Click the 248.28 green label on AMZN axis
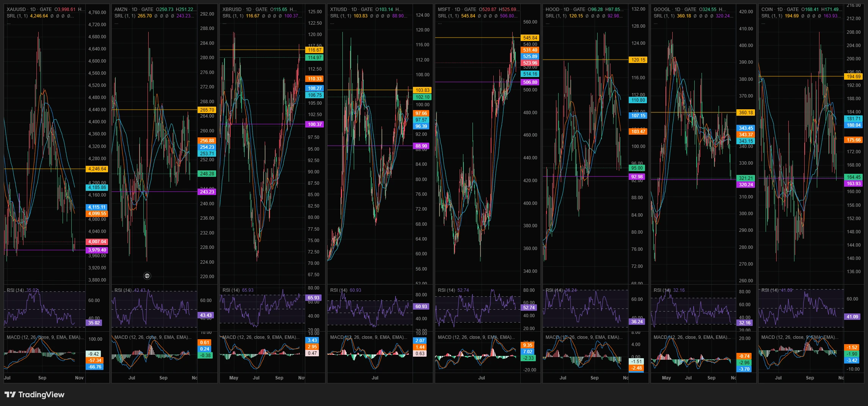Image resolution: width=868 pixels, height=406 pixels. pyautogui.click(x=207, y=174)
